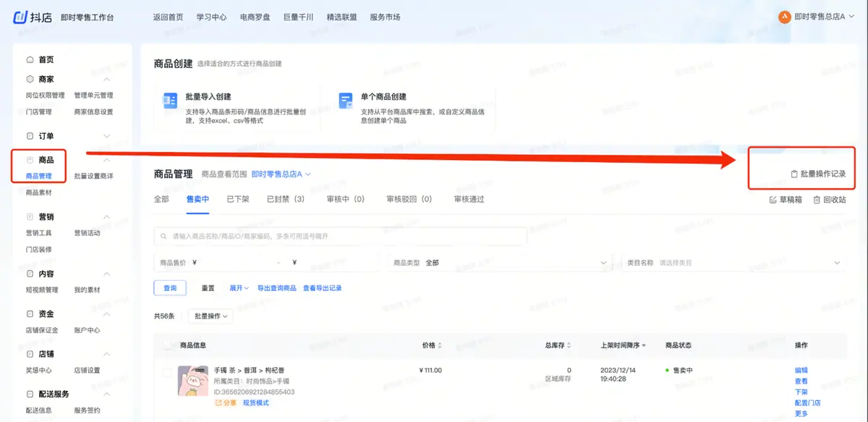Switch to the 全部 tab
The image size is (868, 422).
(161, 199)
